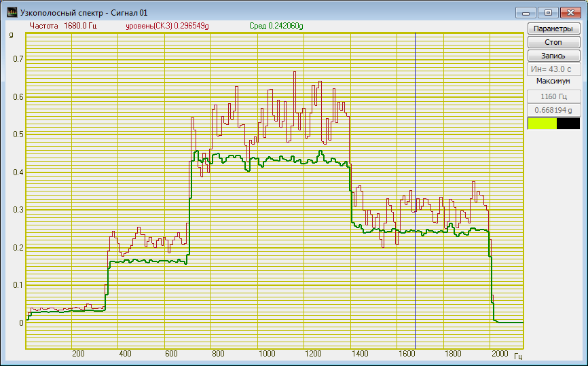Image resolution: width=588 pixels, height=366 pixels.
Task: Click the spectrum app icon in title bar
Action: click(x=12, y=13)
